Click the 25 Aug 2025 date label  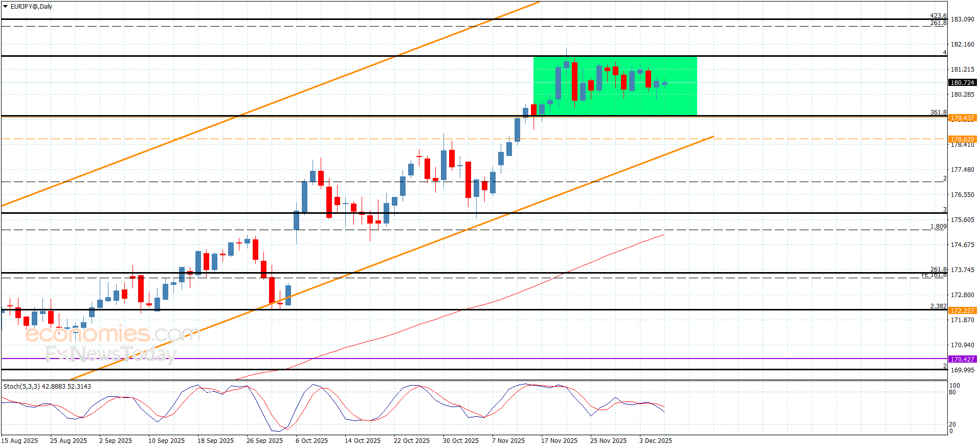click(69, 441)
